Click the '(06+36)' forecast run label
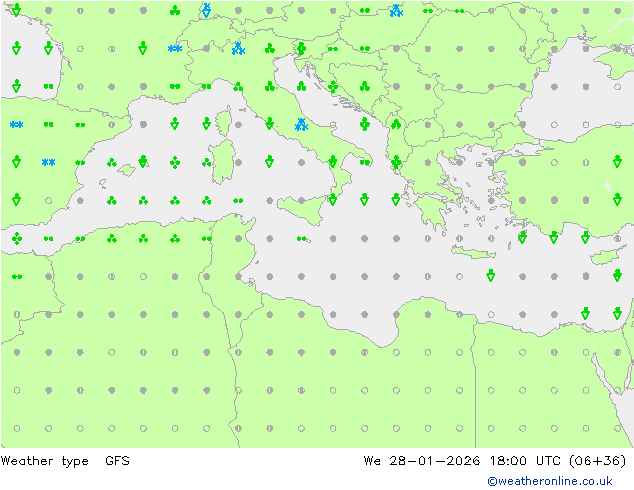This screenshot has width=634, height=490. click(597, 460)
